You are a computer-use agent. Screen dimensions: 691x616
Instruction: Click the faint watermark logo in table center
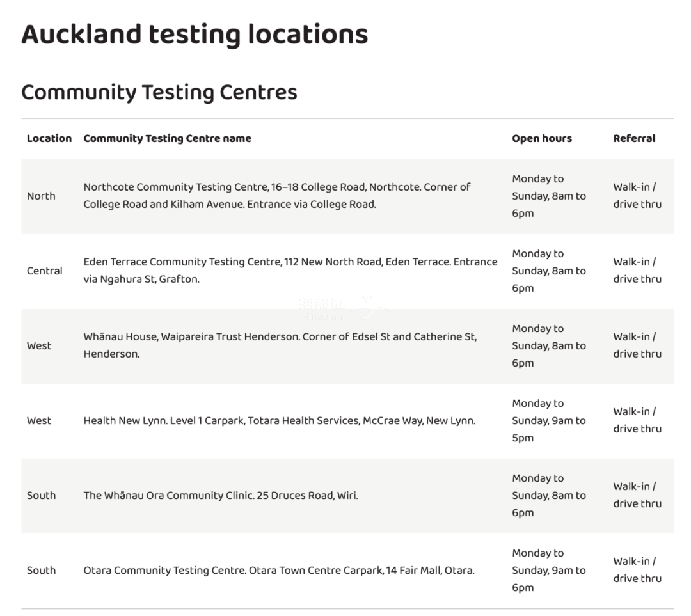(344, 308)
